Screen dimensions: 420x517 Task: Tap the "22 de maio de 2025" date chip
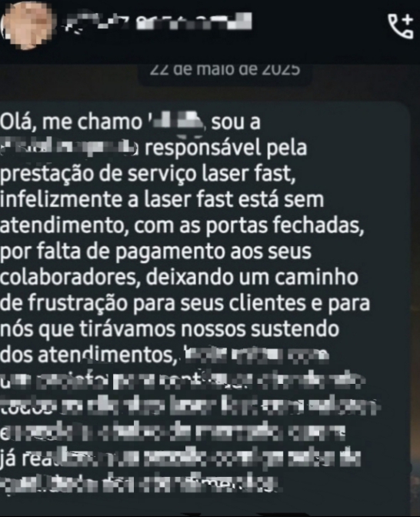click(225, 71)
